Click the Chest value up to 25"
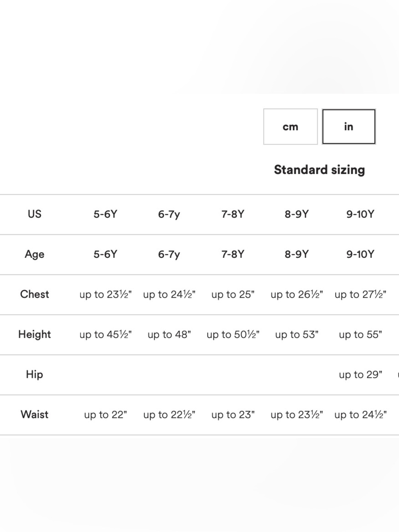399x532 pixels. (x=233, y=295)
